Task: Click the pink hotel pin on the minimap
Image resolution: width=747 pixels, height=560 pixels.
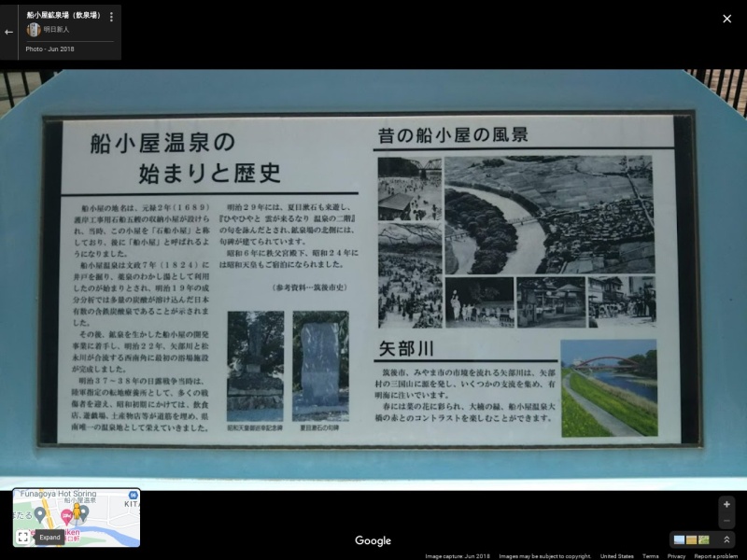Action: pos(66,515)
